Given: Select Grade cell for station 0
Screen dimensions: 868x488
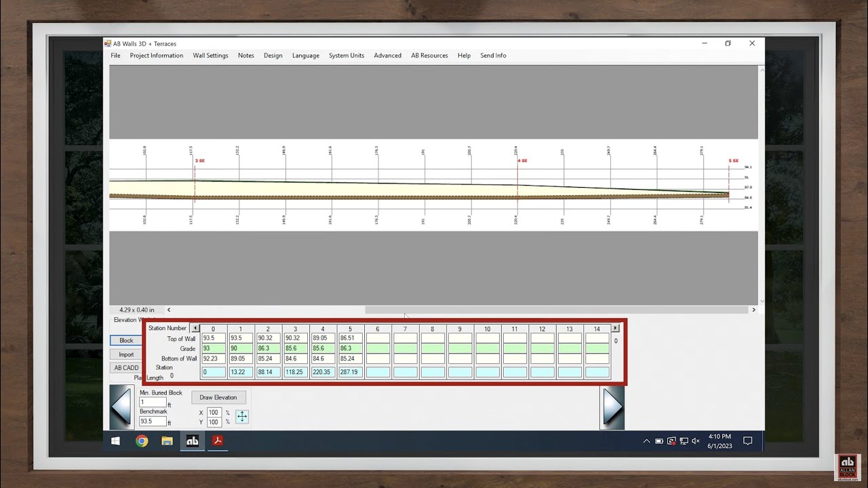Looking at the screenshot, I should point(213,348).
